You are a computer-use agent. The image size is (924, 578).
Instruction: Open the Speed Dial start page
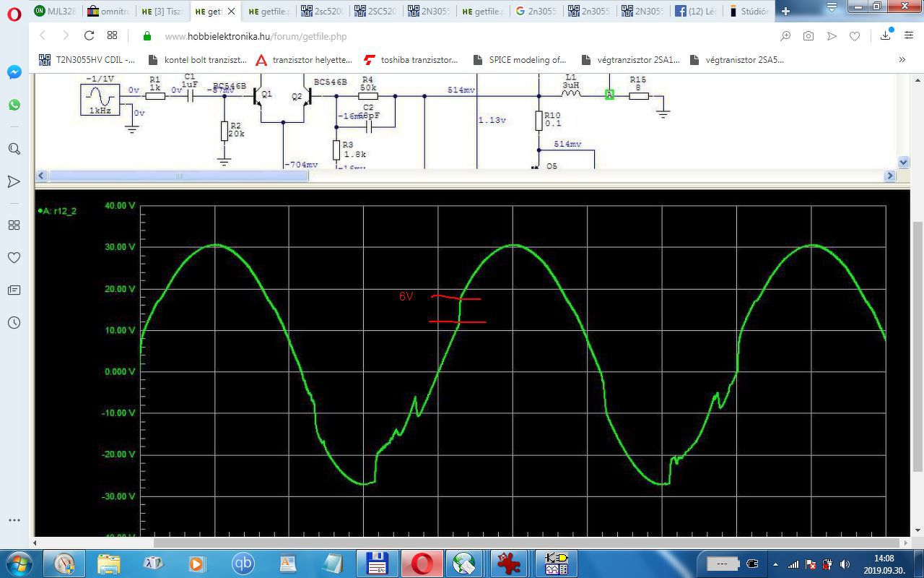pyautogui.click(x=112, y=35)
